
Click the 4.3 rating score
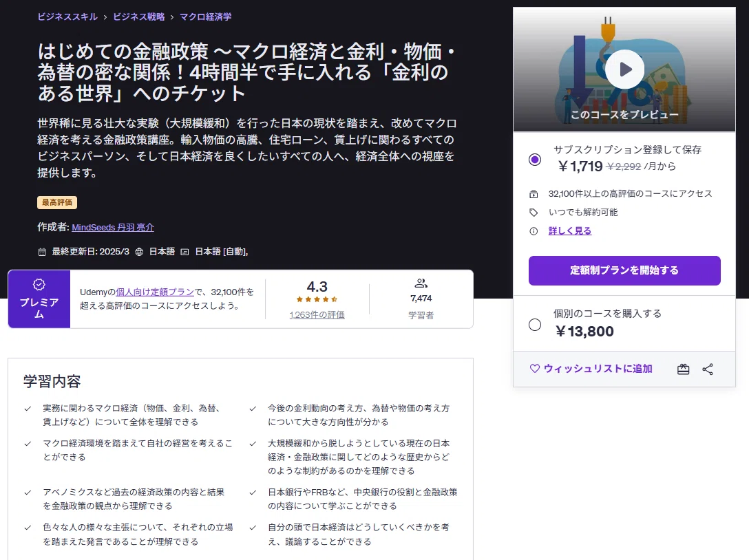(x=317, y=286)
